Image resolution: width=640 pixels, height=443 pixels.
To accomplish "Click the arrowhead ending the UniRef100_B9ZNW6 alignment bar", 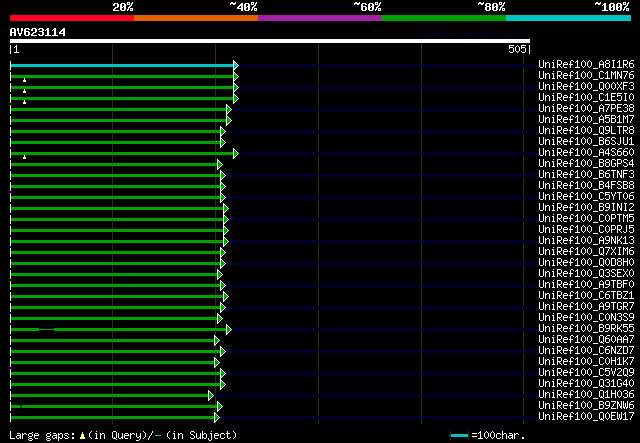I will [x=220, y=407].
